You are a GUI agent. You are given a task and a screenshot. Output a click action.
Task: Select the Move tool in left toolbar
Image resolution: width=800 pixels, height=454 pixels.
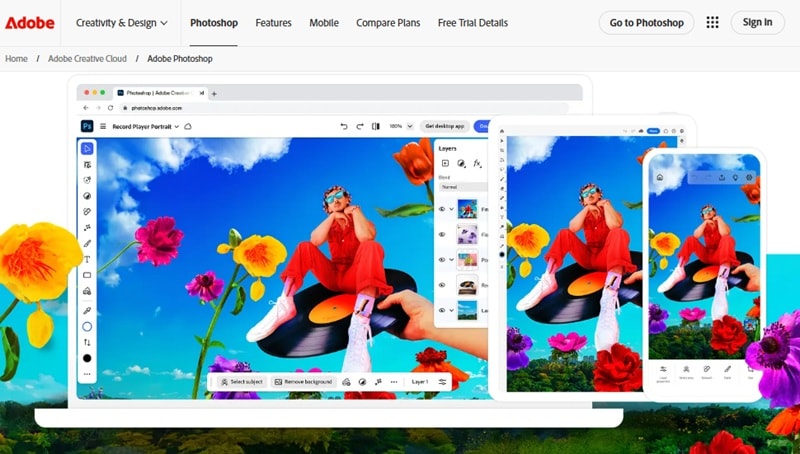[87, 148]
